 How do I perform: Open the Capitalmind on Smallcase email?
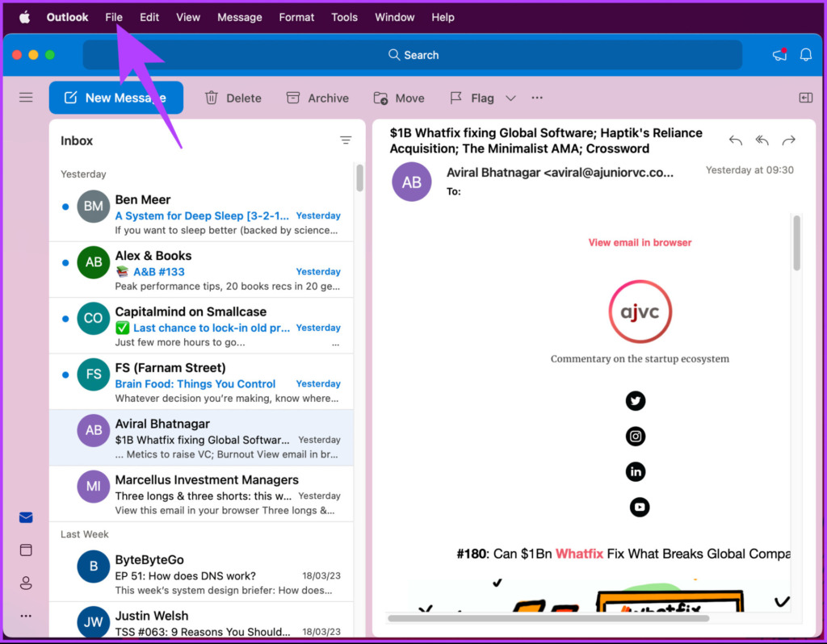tap(201, 326)
